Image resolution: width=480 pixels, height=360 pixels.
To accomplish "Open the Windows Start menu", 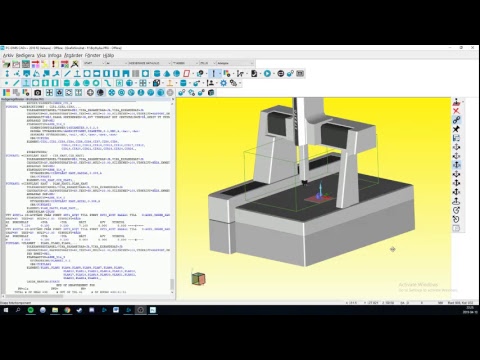I will (x=6, y=310).
